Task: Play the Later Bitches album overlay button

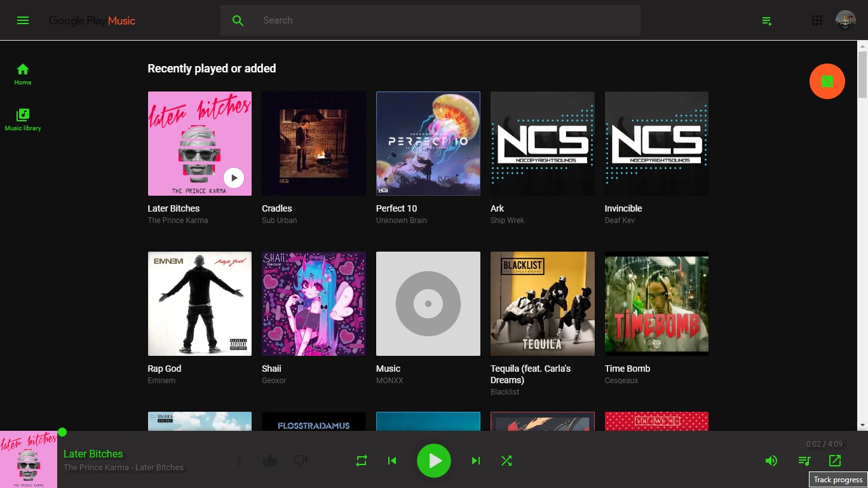Action: (234, 178)
